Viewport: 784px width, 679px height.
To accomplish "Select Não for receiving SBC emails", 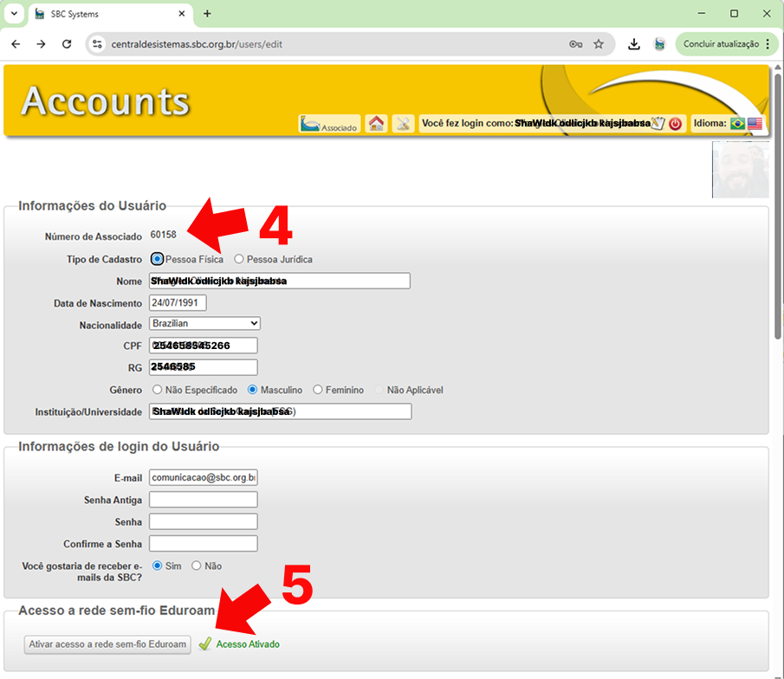I will 197,566.
